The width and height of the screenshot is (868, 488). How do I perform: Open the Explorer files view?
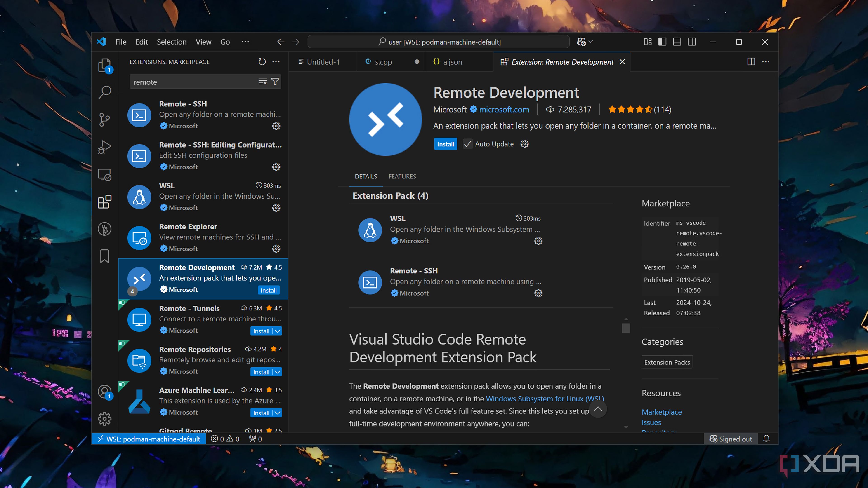point(104,65)
